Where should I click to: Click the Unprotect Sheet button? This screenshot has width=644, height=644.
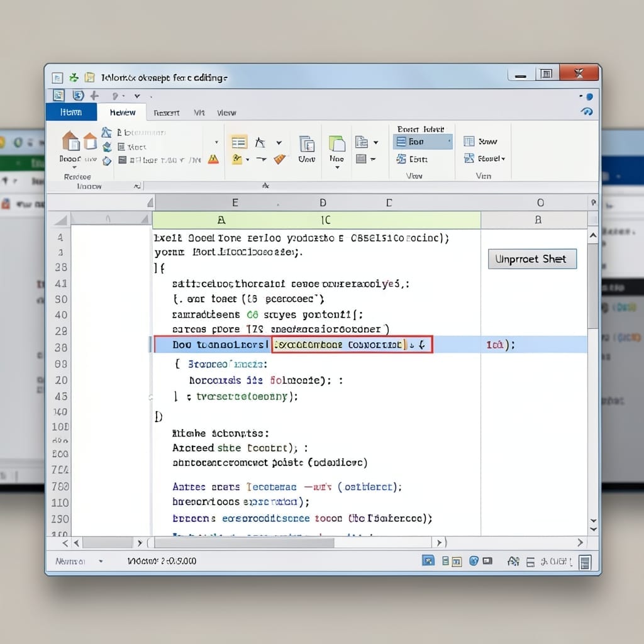(x=532, y=258)
